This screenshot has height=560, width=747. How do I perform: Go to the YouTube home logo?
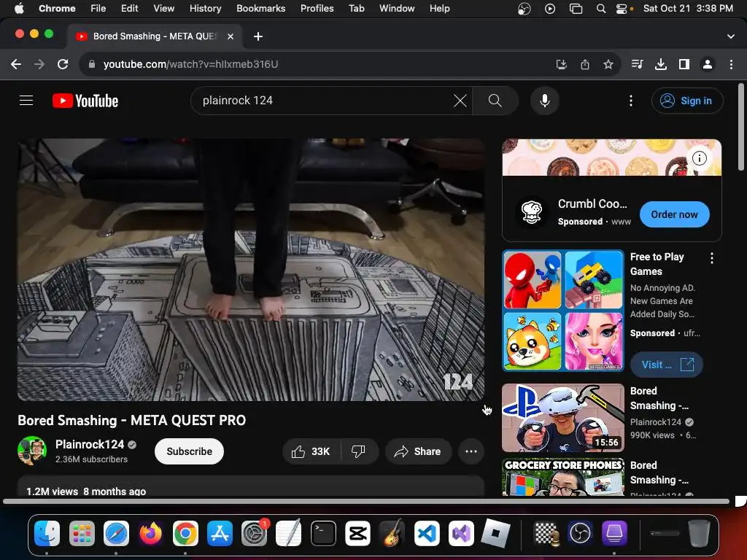point(85,101)
